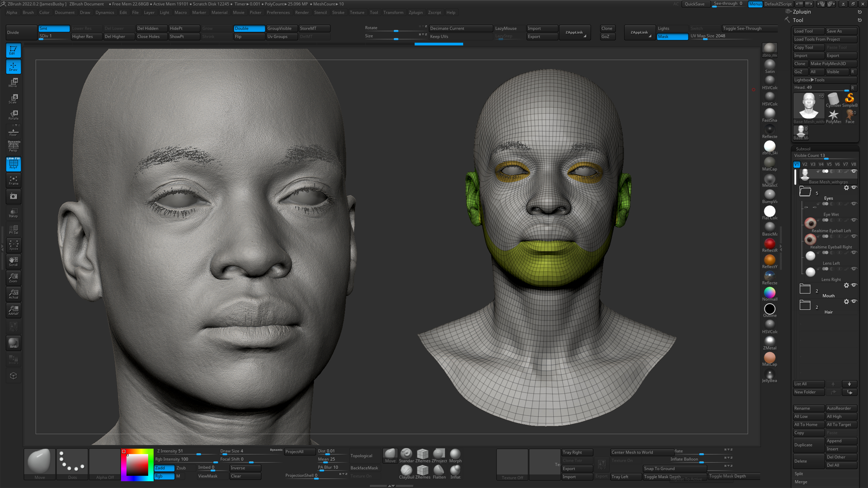Expand the Mouth subtool folder
868x488 pixels.
pyautogui.click(x=805, y=289)
